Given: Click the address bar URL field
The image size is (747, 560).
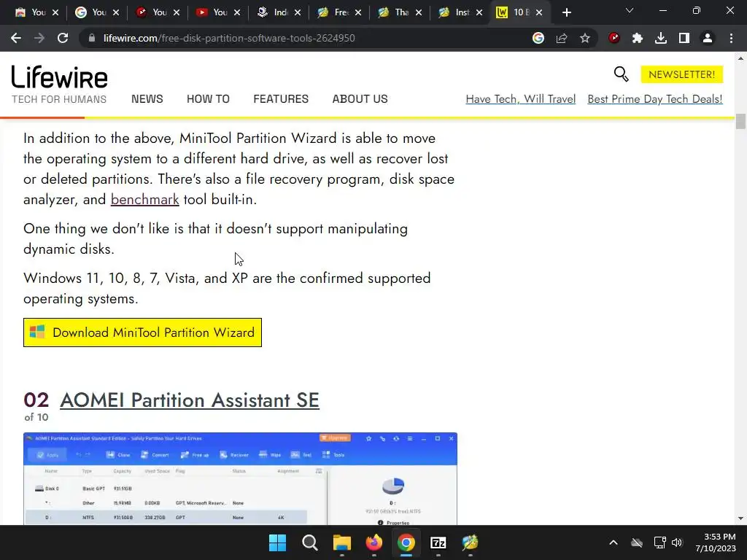Looking at the screenshot, I should (x=305, y=38).
